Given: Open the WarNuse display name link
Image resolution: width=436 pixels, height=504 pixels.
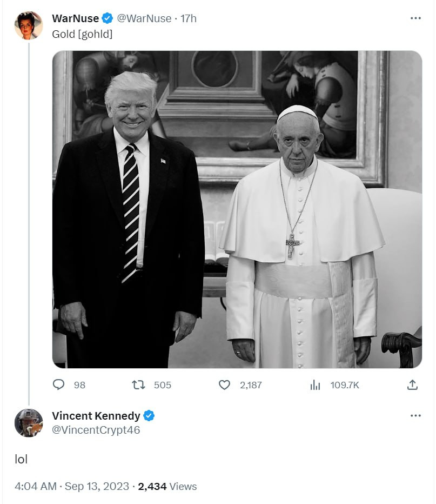Looking at the screenshot, I should coord(75,18).
